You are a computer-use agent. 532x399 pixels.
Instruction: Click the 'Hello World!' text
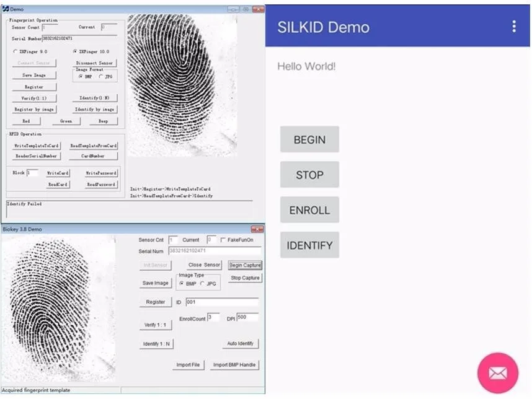coord(306,66)
